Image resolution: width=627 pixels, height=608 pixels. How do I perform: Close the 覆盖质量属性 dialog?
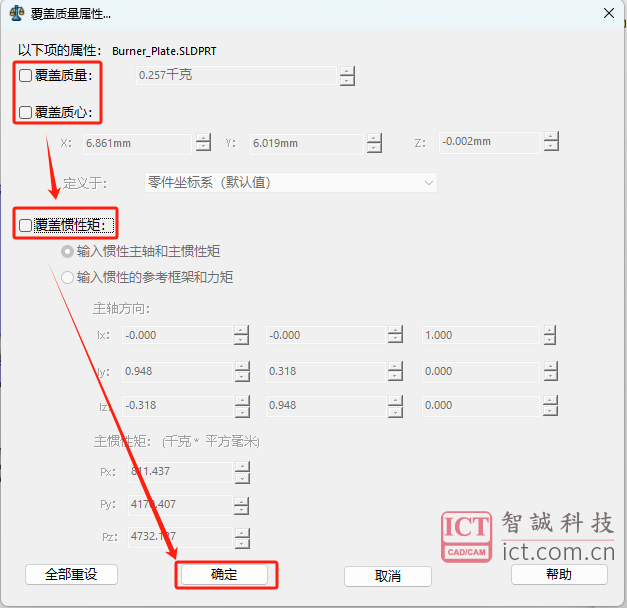pyautogui.click(x=609, y=13)
